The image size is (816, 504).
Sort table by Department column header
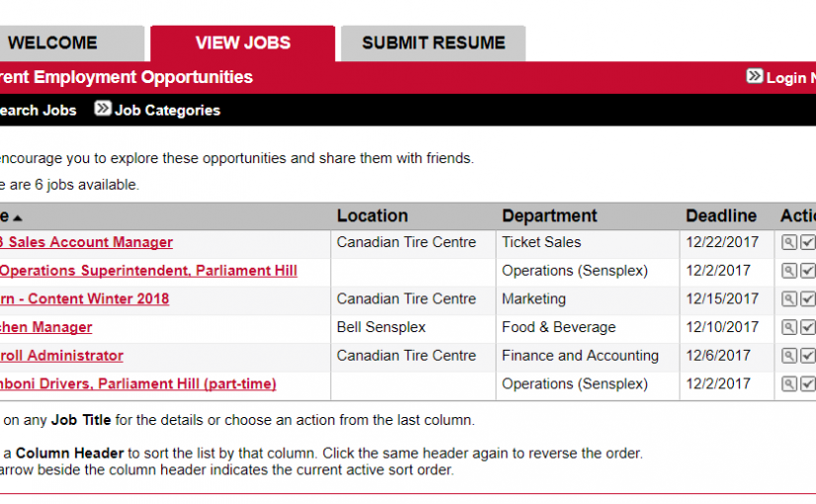[x=549, y=215]
